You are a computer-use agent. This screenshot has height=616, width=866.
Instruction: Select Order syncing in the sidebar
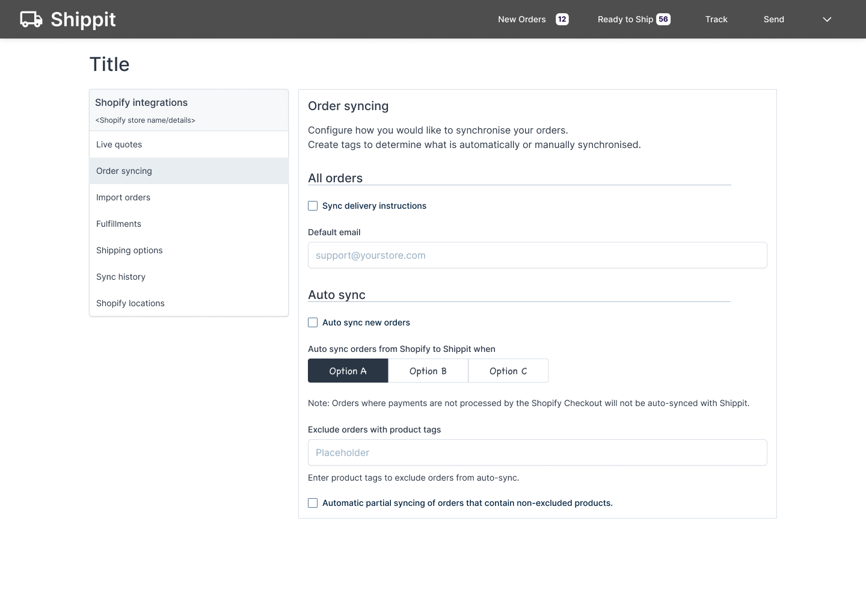[x=189, y=171]
